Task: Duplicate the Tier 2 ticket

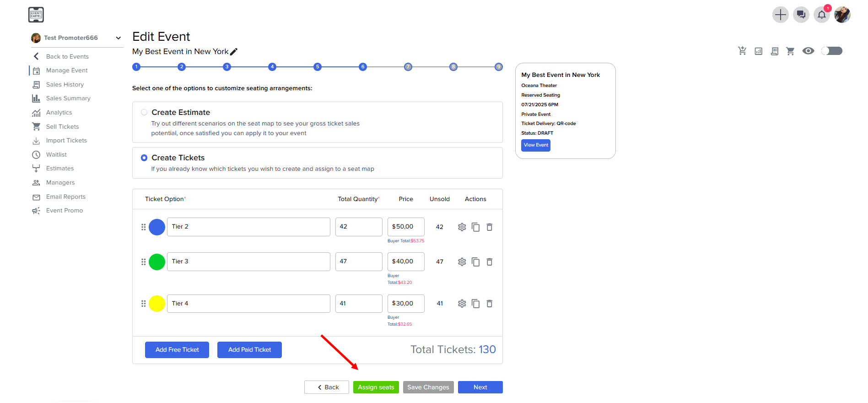Action: (x=476, y=227)
